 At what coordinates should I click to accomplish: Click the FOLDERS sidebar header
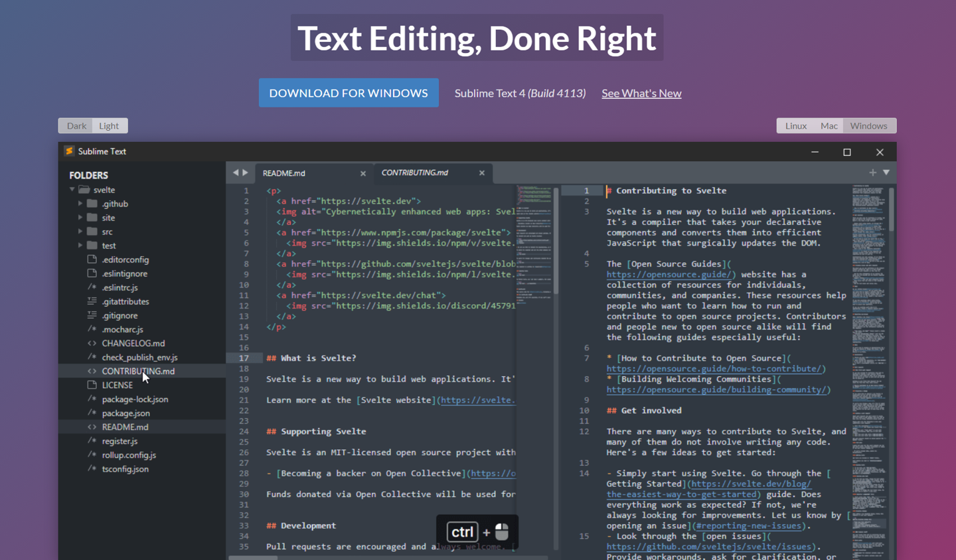[88, 175]
